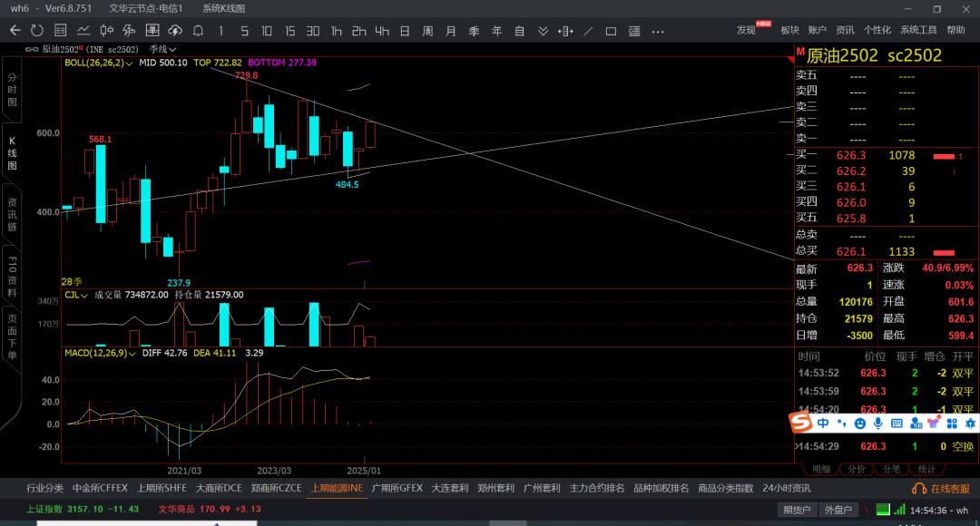Switch to the 分笔 tab
The width and height of the screenshot is (980, 526).
(891, 469)
